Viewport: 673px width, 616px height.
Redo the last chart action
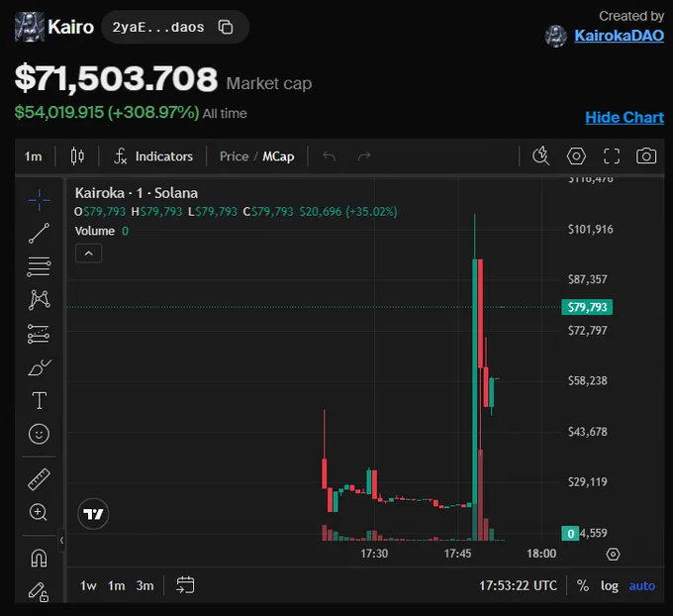coord(364,156)
